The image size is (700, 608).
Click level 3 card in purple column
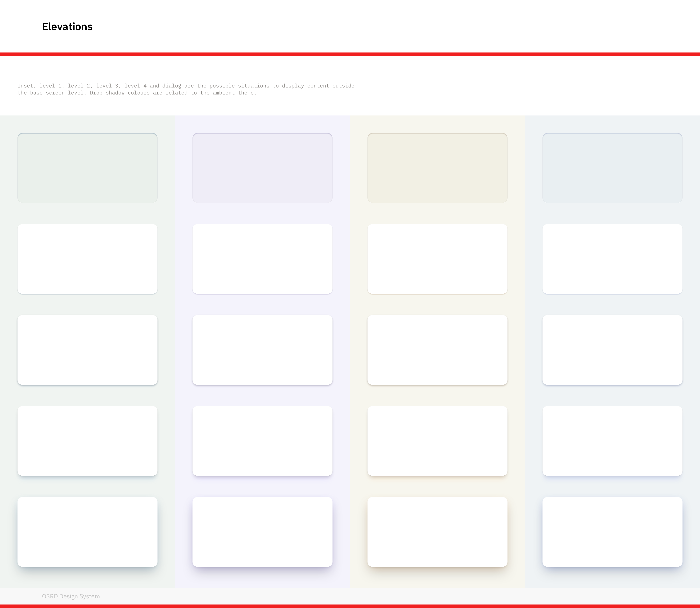tap(262, 441)
